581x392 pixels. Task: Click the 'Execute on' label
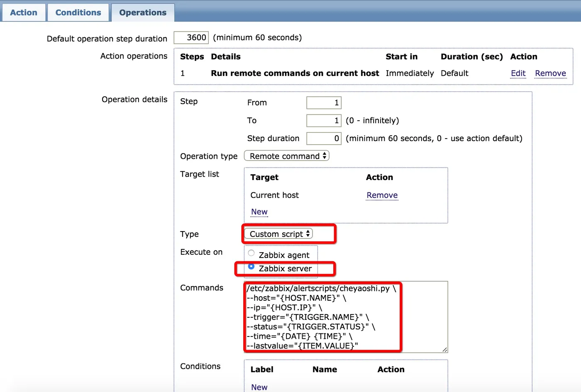pos(201,252)
